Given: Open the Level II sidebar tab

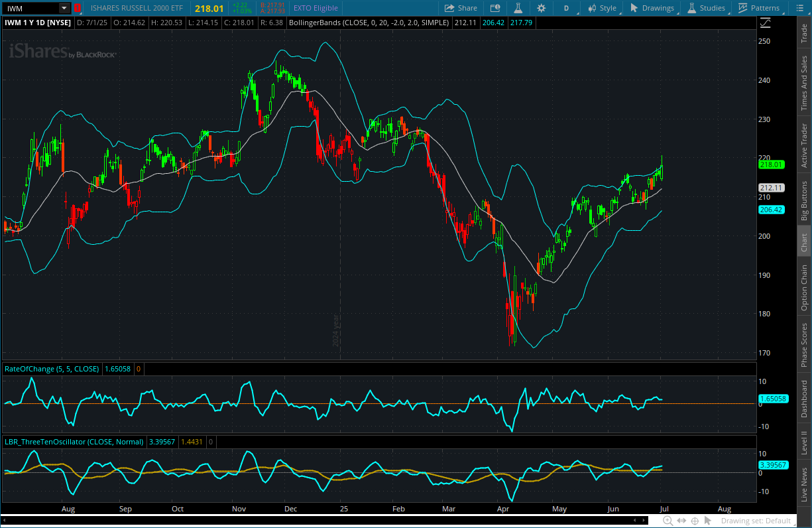Looking at the screenshot, I should pos(804,442).
